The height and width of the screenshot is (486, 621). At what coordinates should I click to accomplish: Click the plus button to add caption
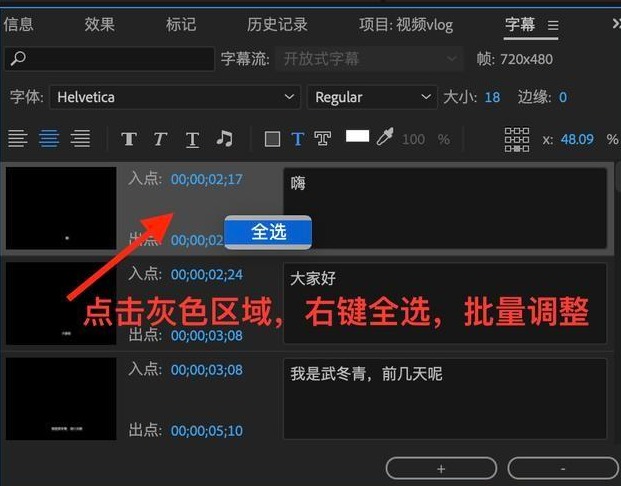[x=441, y=468]
